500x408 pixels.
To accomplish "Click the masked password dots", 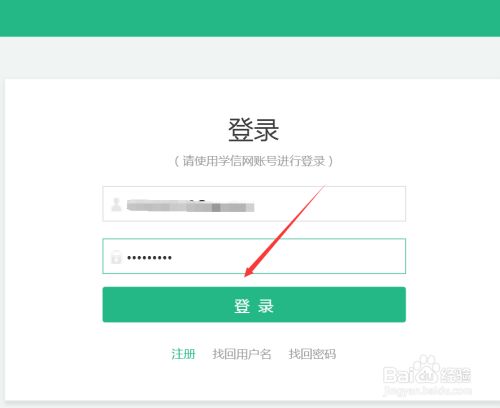I will pos(149,257).
